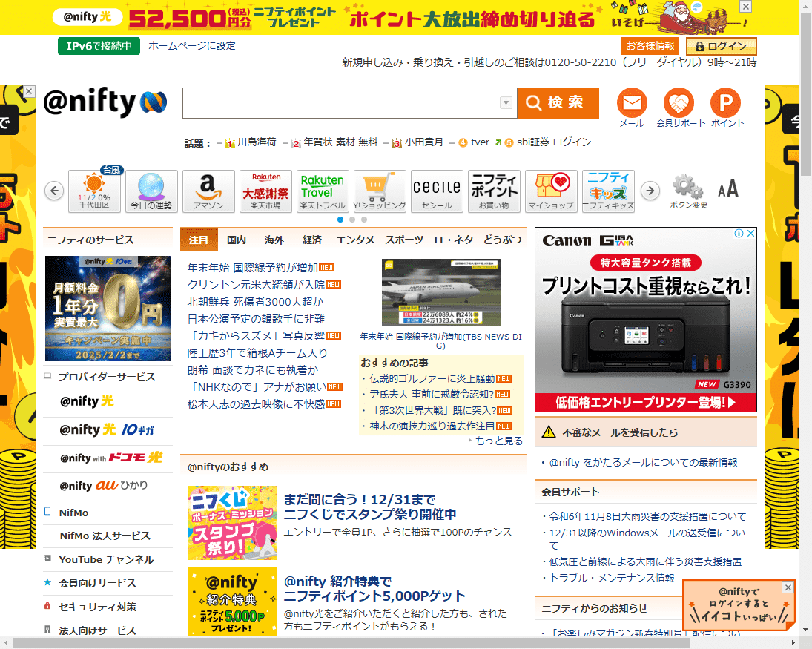Image resolution: width=812 pixels, height=649 pixels.
Task: Open headline 北朝鮮兵 死傷者3000人超か
Action: (x=255, y=302)
